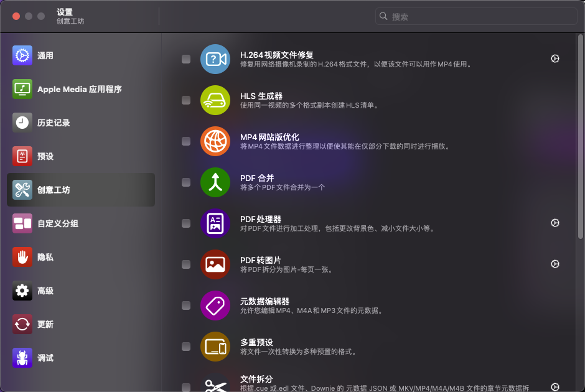
Task: Click the 元数据编辑器 magenta tag icon
Action: [215, 305]
